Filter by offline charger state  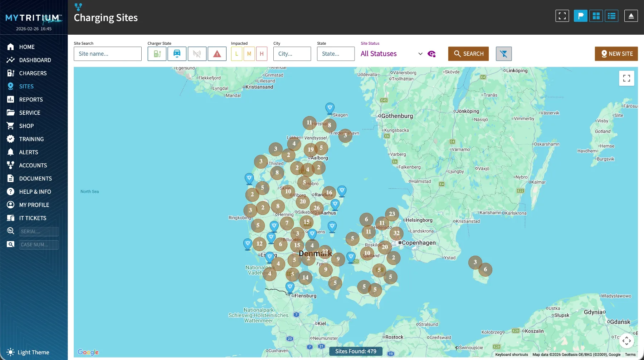pos(197,54)
